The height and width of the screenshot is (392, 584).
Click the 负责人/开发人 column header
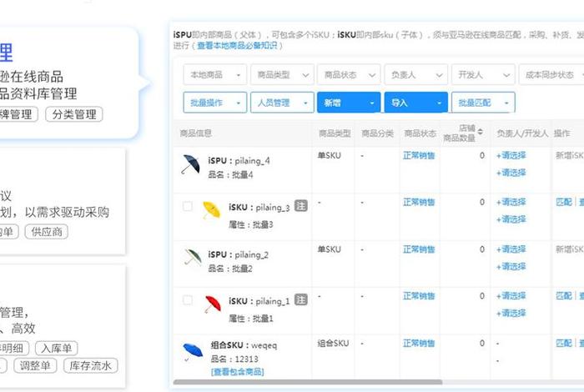tap(522, 133)
